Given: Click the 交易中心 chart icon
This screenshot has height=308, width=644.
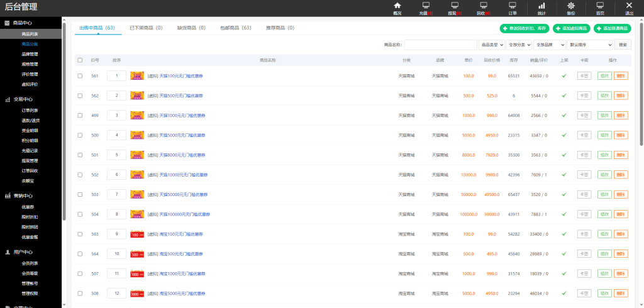Looking at the screenshot, I should coord(7,99).
